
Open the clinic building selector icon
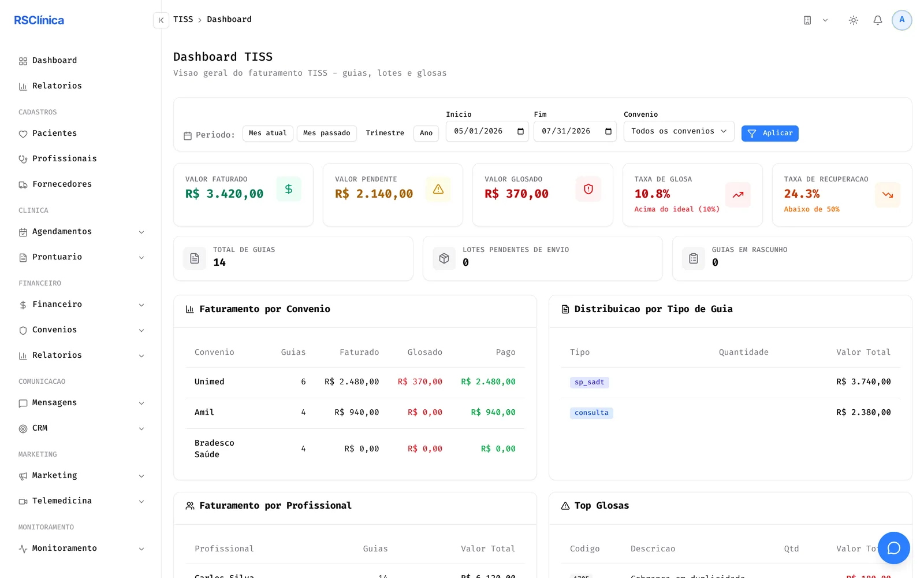coord(807,20)
